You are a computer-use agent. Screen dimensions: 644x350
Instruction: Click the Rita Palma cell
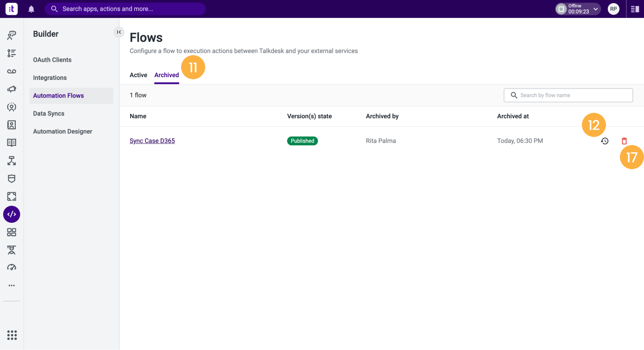tap(381, 141)
